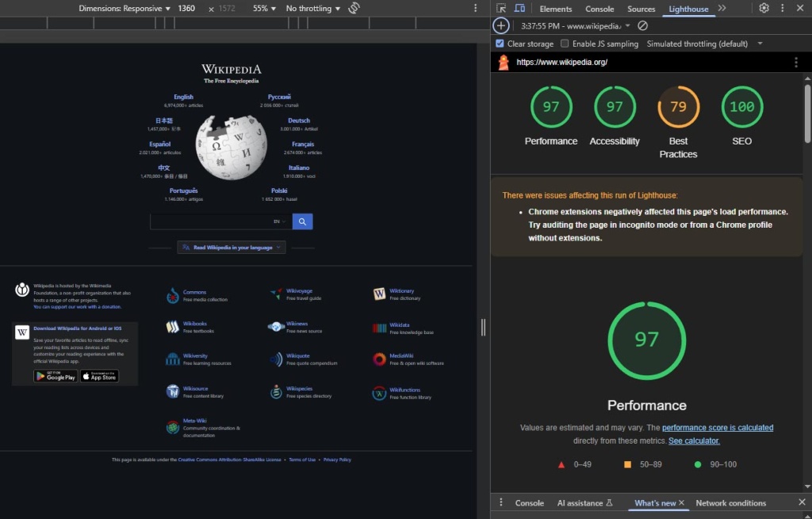The width and height of the screenshot is (812, 519).
Task: Click the Wikiquote project icon
Action: tap(277, 359)
